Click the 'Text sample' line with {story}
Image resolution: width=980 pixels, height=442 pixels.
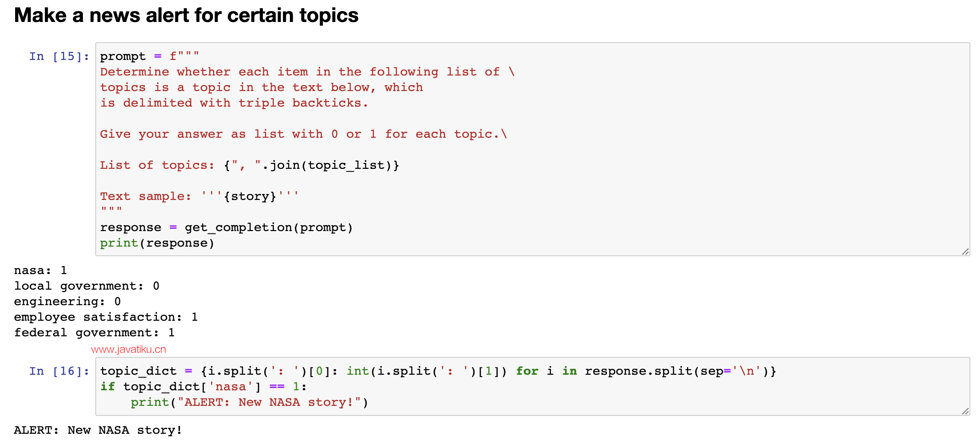pos(200,196)
